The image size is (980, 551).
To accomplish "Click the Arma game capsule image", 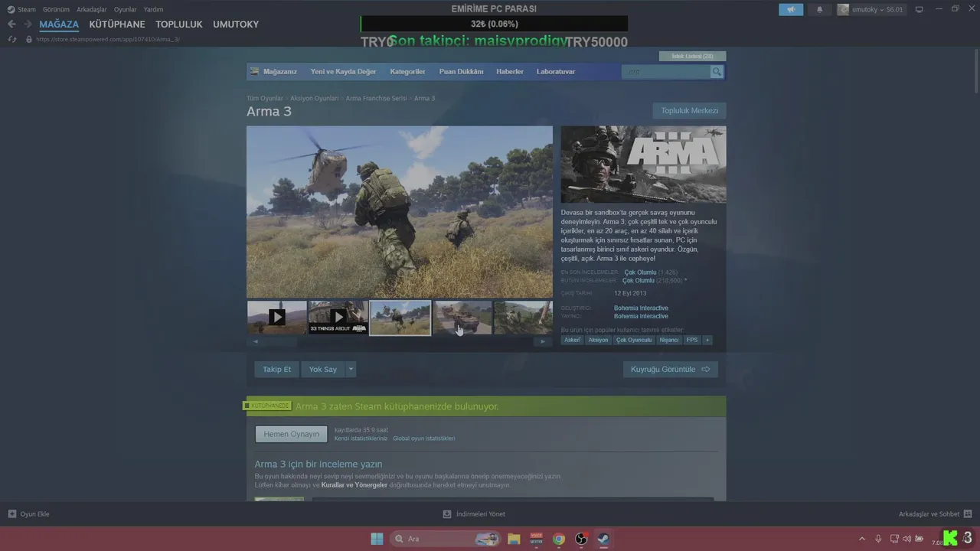I will tap(643, 165).
